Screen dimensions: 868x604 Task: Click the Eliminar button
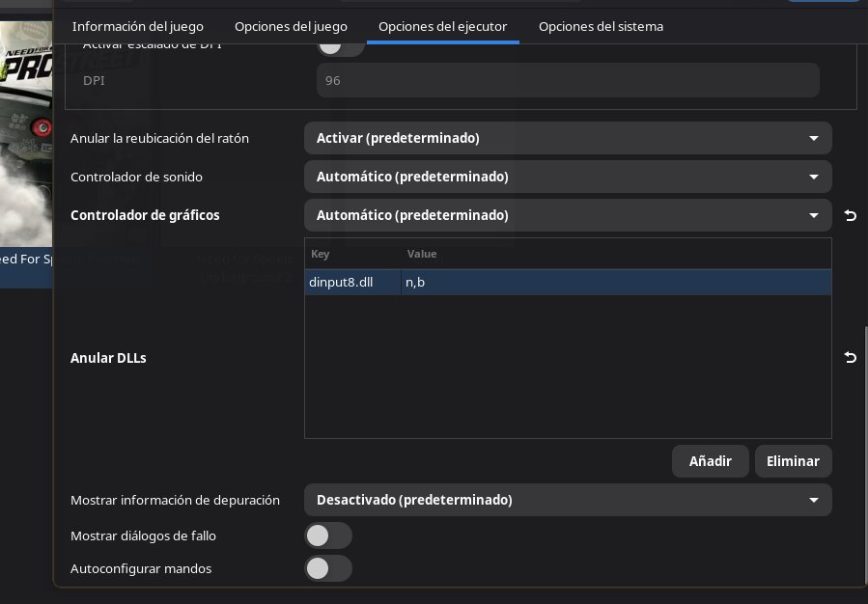coord(794,461)
